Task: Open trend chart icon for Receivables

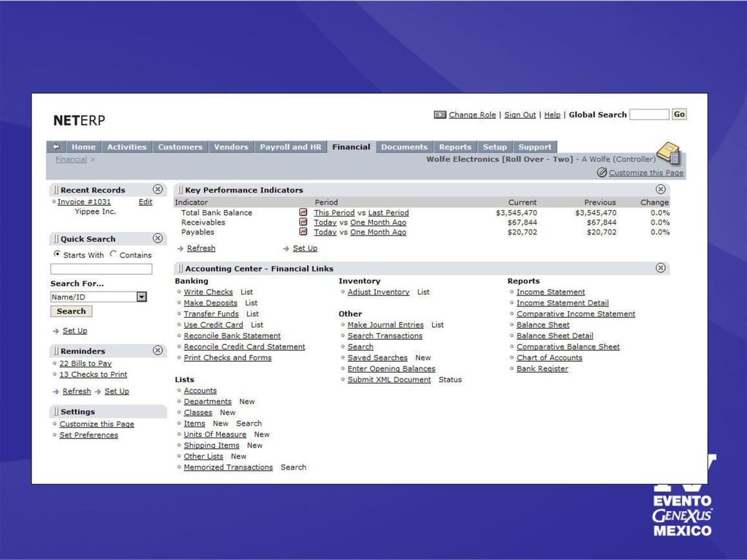Action: [x=303, y=222]
